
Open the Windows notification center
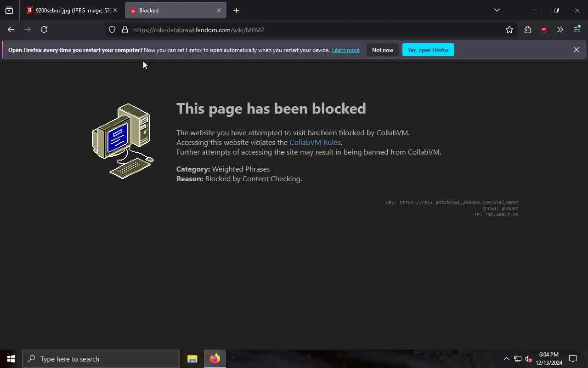[x=573, y=359]
